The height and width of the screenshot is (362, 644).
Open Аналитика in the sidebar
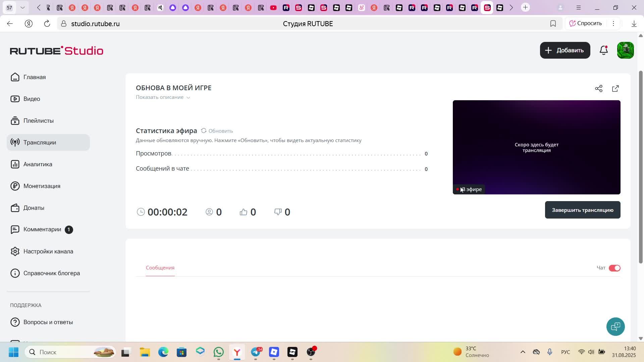[x=38, y=164]
